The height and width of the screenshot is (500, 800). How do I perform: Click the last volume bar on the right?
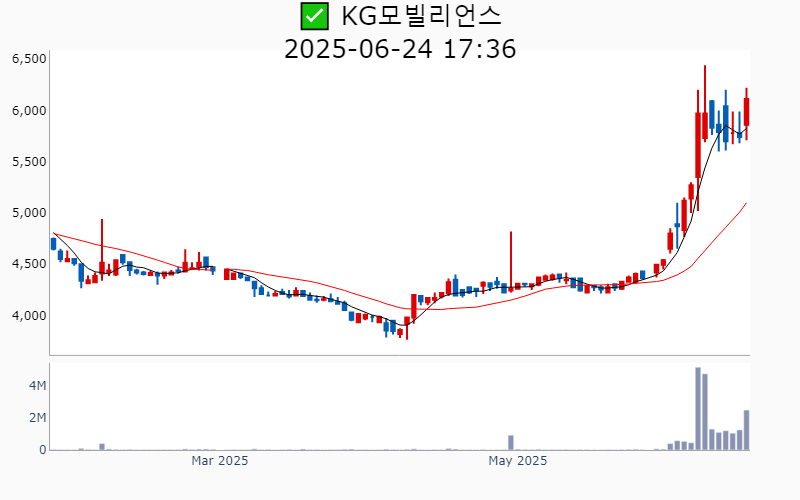point(746,430)
